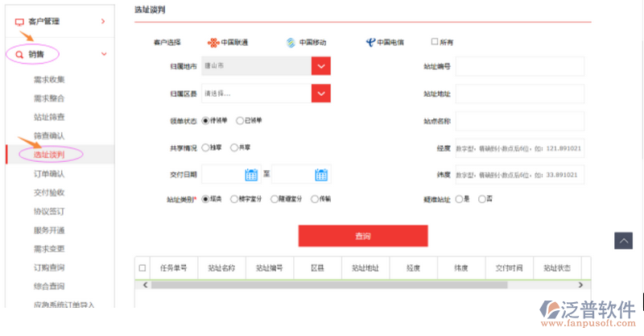Go to 需求收集 in the sidebar
The height and width of the screenshot is (336, 644).
(49, 80)
